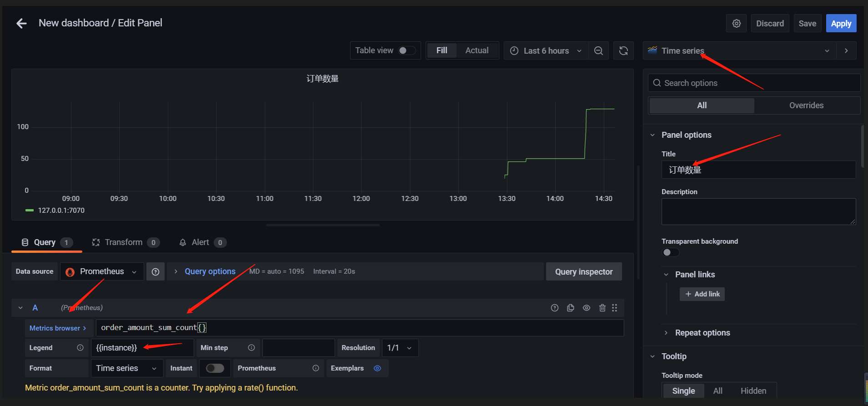Open Time series visualization dropdown

click(739, 50)
